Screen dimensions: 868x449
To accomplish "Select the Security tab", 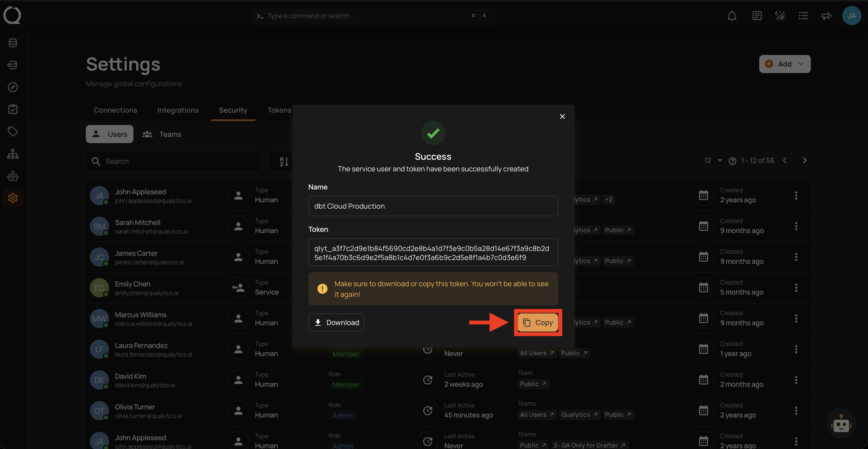I will click(233, 110).
